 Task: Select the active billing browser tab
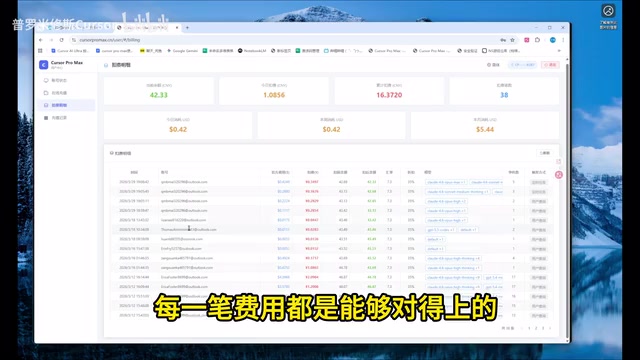point(146,28)
